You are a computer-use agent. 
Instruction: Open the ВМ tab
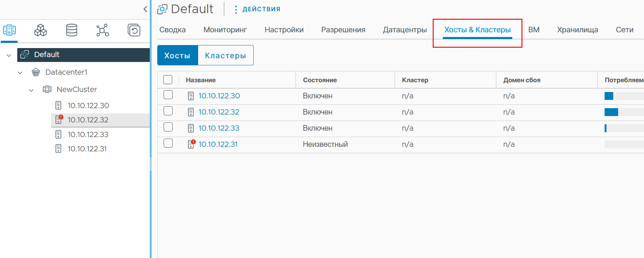click(x=534, y=30)
